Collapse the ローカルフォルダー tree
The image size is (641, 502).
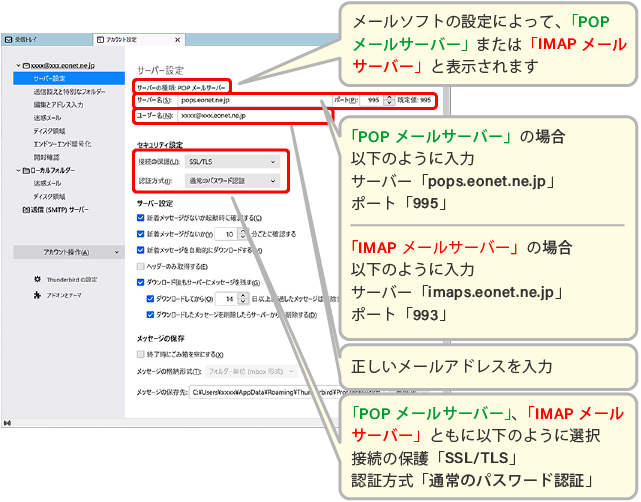coord(18,170)
